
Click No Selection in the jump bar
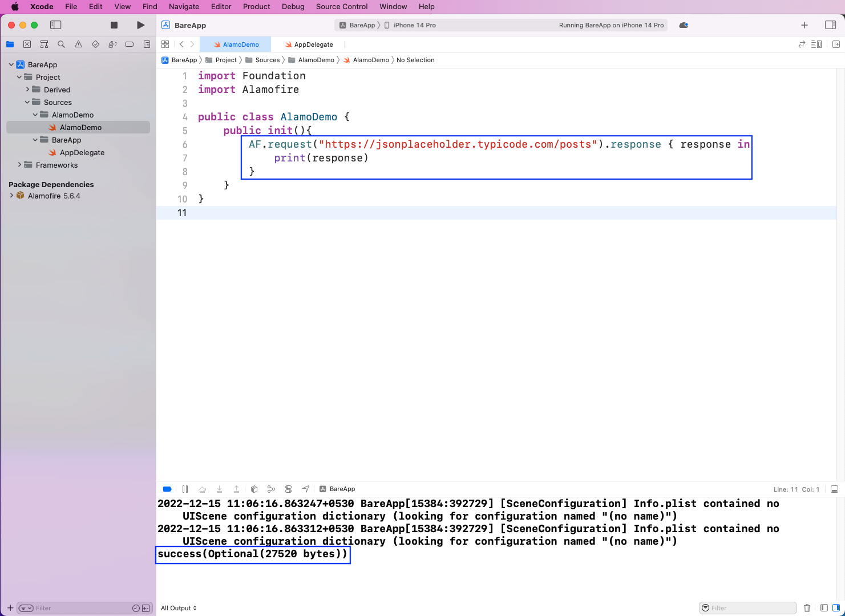click(415, 60)
